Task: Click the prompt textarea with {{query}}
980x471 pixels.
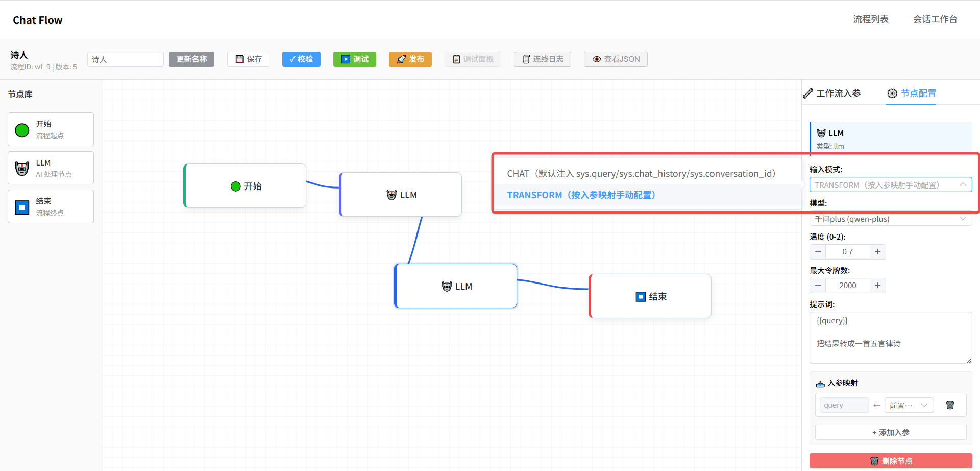Action: coord(891,338)
